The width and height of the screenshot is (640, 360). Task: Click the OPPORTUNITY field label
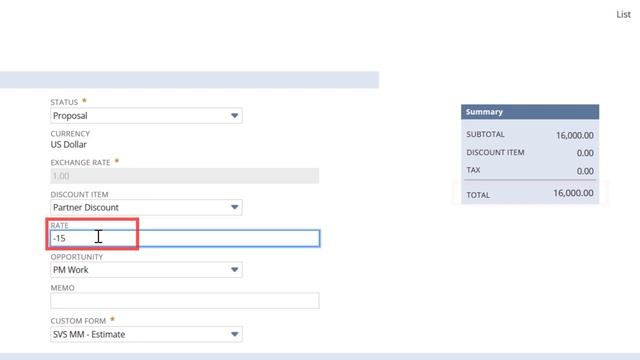[x=77, y=257]
